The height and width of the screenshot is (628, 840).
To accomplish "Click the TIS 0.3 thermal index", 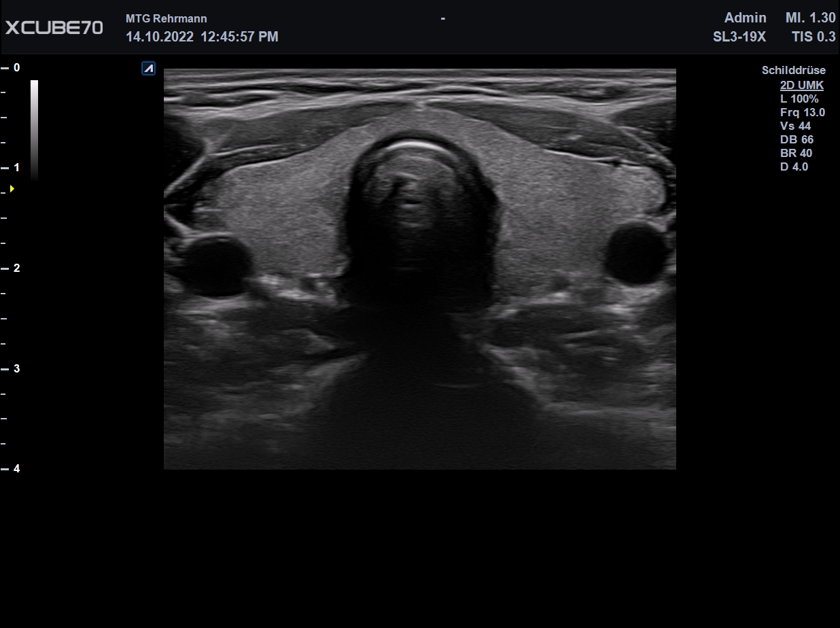I will [813, 37].
